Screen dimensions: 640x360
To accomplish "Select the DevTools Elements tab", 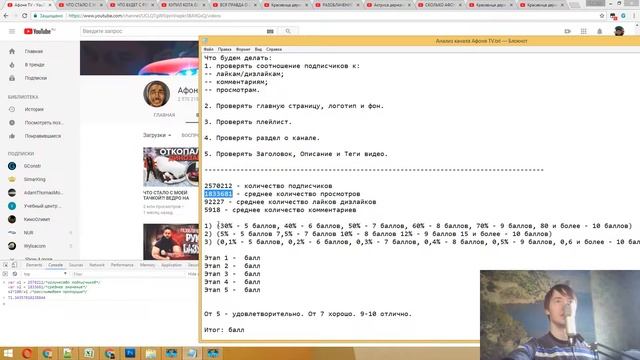I will point(34,265).
